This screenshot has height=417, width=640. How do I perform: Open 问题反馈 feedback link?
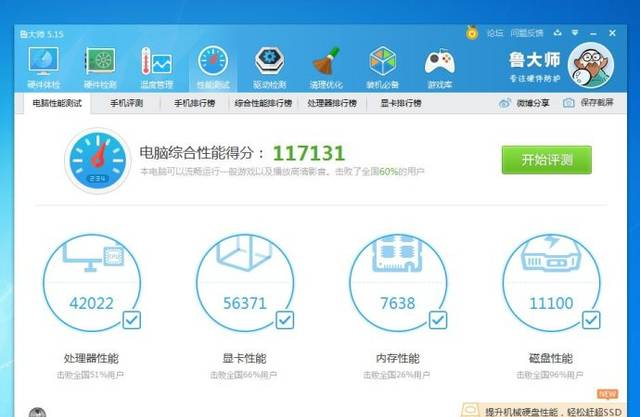(527, 33)
